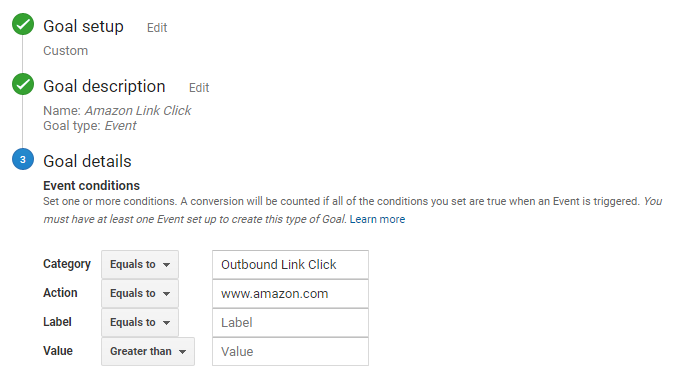
Task: Click the green checkmark beside Goal description
Action: [x=23, y=84]
